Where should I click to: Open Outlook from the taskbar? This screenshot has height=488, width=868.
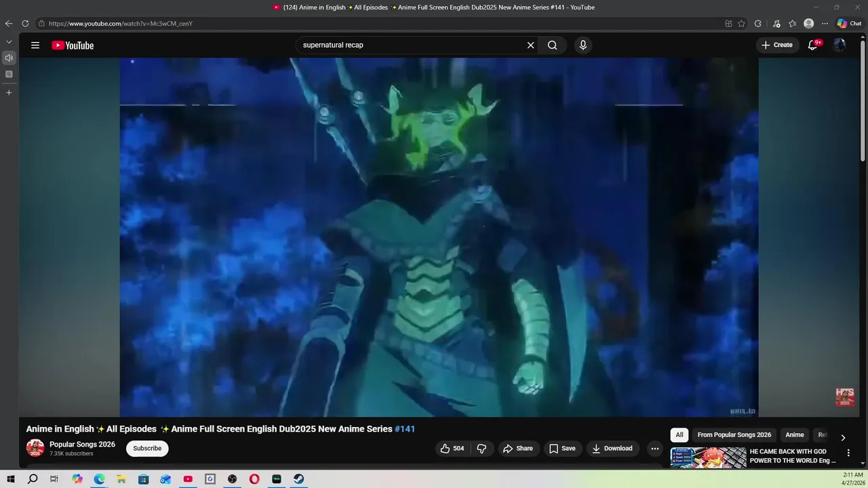pos(165,479)
